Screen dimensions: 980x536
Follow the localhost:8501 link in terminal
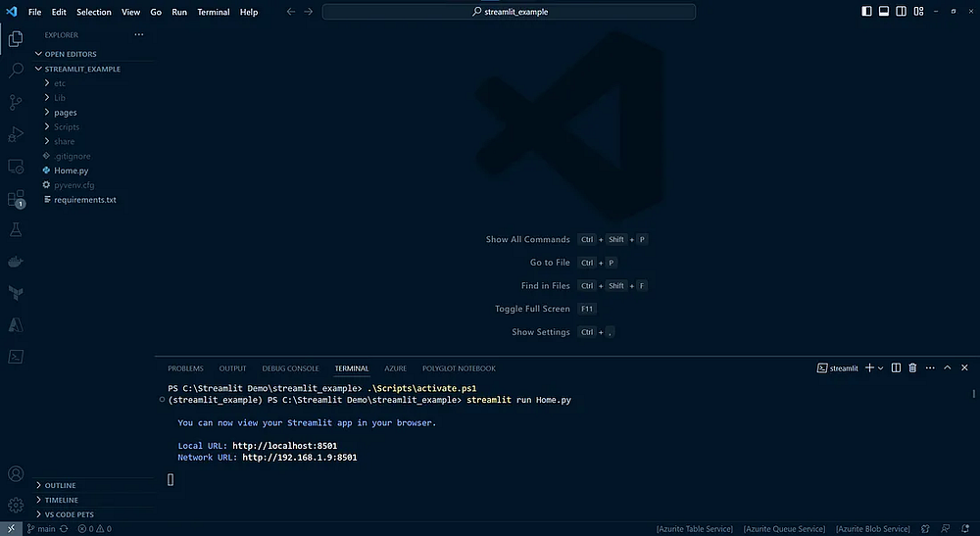285,446
